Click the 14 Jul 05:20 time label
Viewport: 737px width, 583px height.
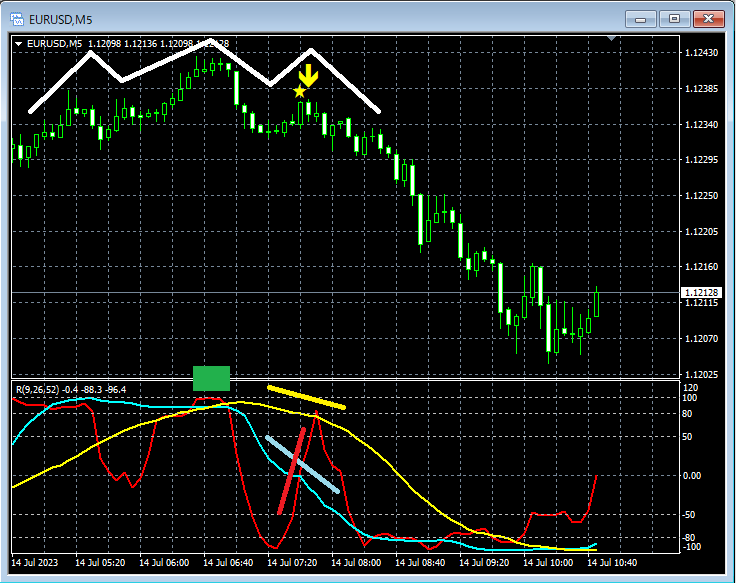100,563
